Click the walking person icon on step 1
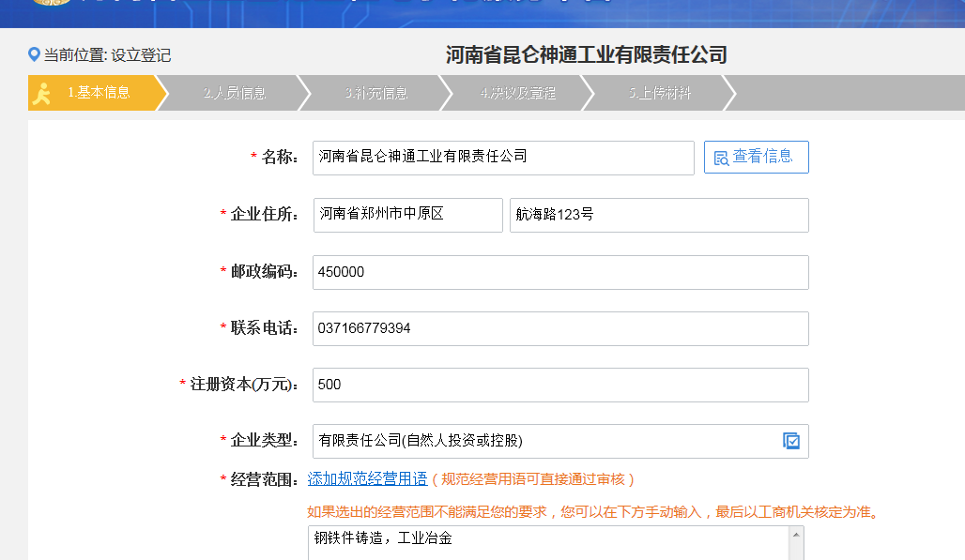 [x=41, y=93]
